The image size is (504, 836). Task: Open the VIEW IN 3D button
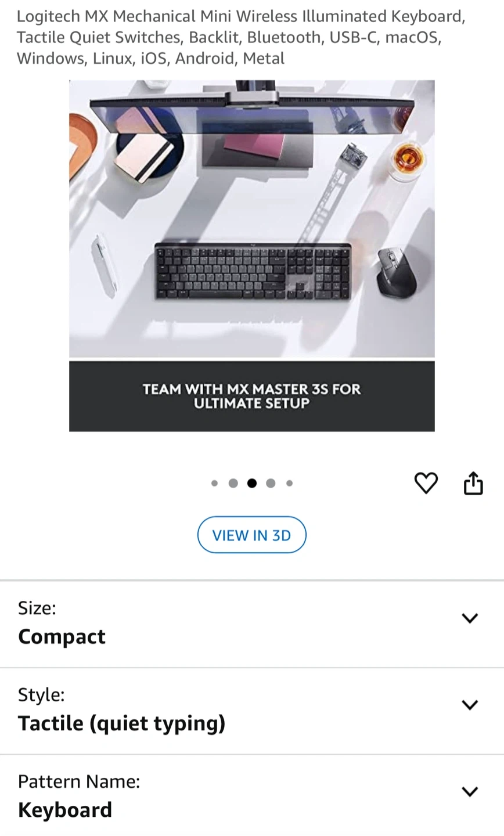click(x=251, y=535)
